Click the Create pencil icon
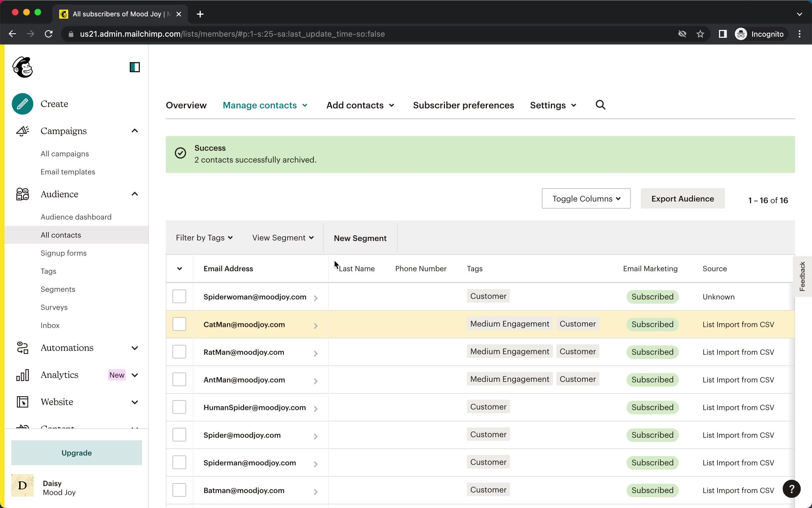The image size is (812, 508). coord(23,104)
